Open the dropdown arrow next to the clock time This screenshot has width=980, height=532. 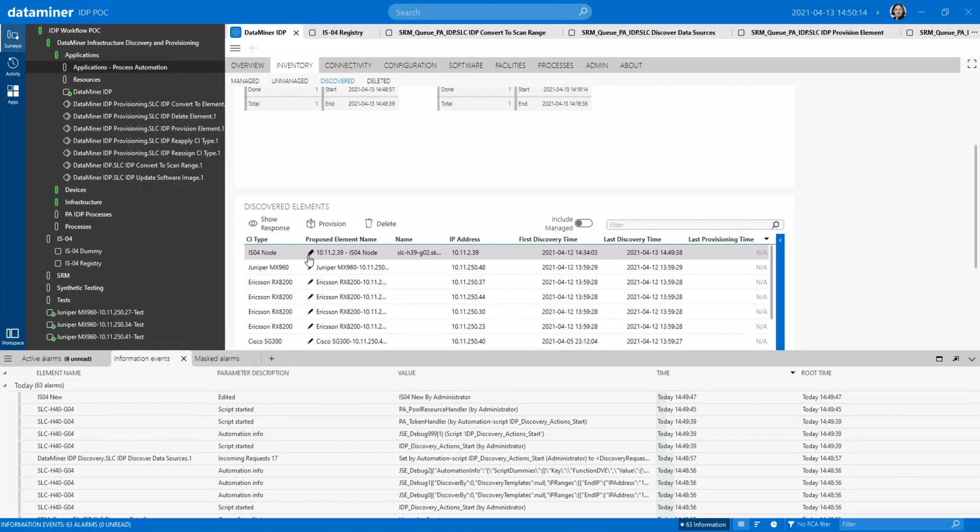[x=878, y=12]
